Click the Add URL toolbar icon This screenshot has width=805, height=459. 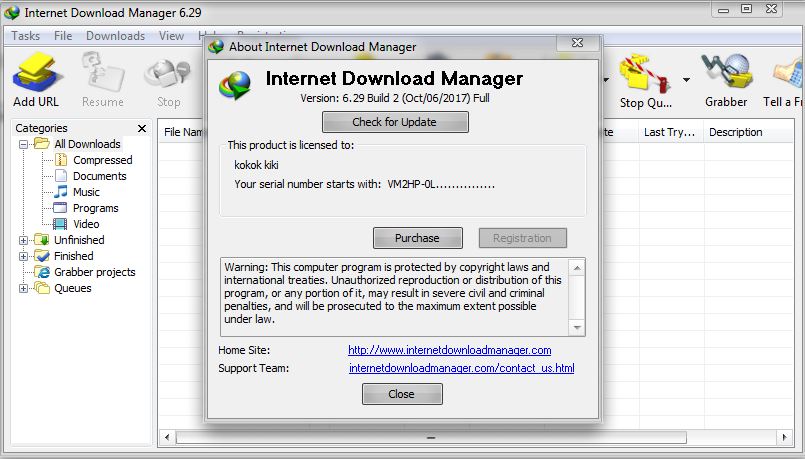36,72
